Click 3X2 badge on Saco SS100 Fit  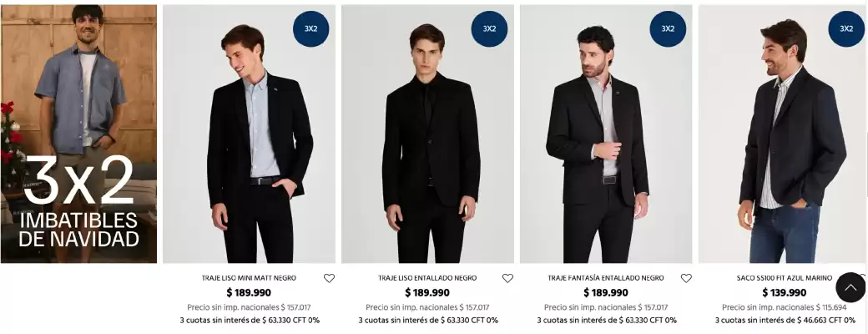tap(846, 28)
